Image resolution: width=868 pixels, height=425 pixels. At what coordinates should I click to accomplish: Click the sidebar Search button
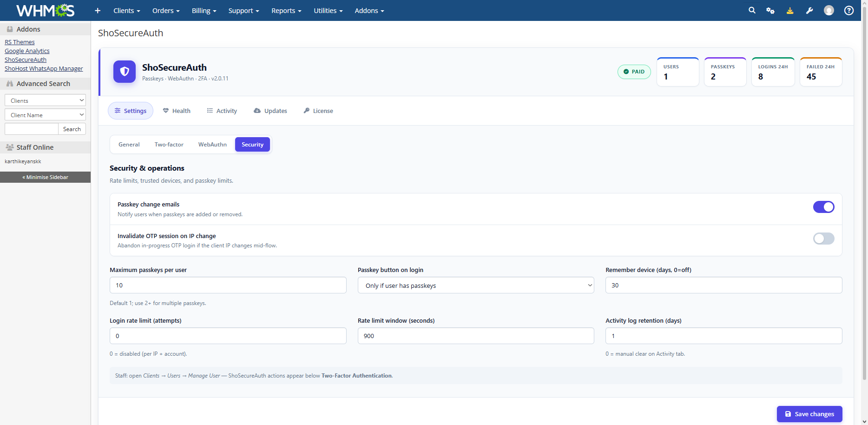(72, 129)
